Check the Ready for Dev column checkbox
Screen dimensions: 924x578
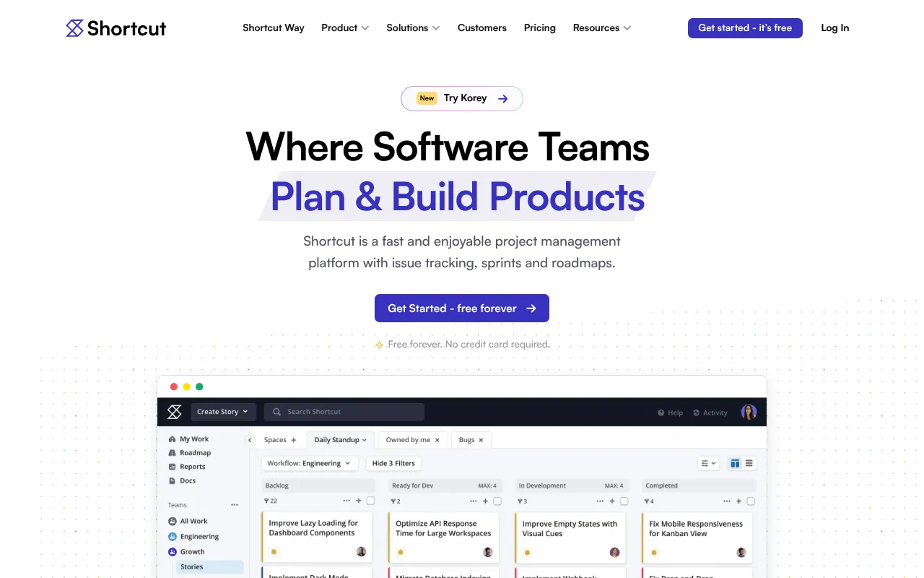click(x=497, y=501)
